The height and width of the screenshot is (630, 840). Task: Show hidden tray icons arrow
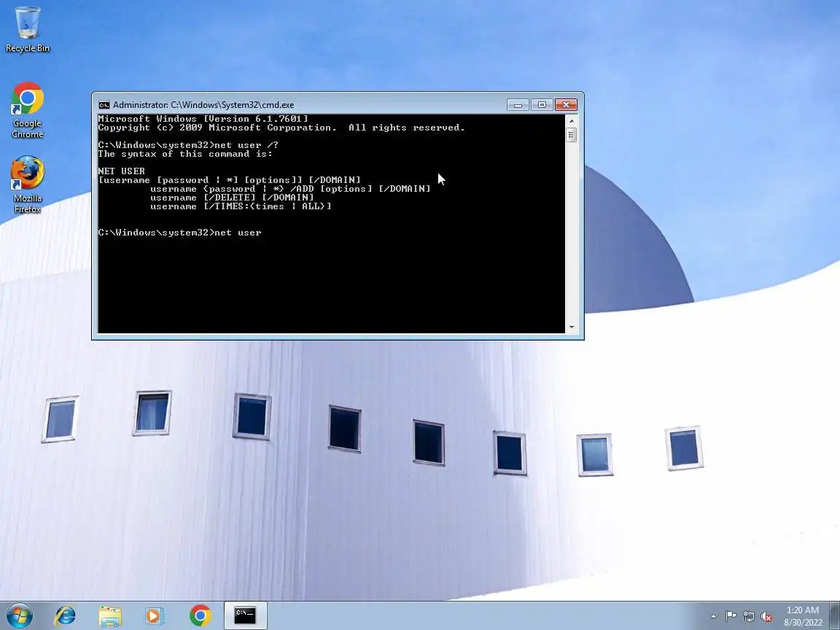click(x=714, y=617)
